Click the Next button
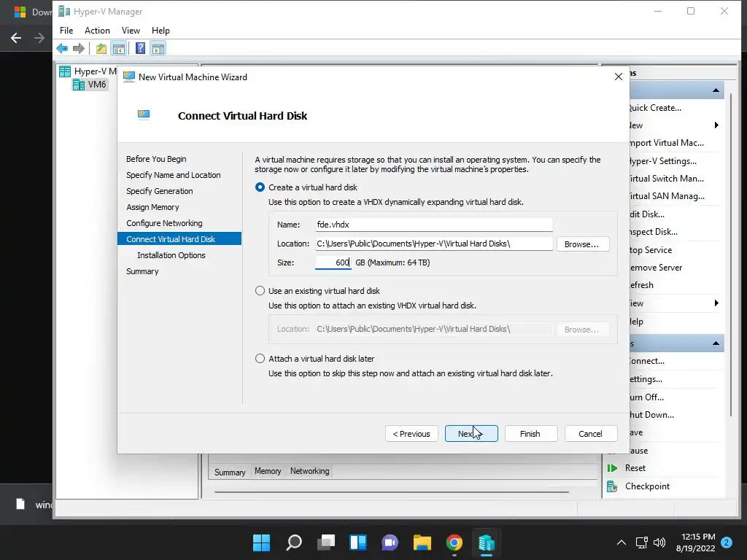Screen dimensions: 747x560 click(471, 434)
